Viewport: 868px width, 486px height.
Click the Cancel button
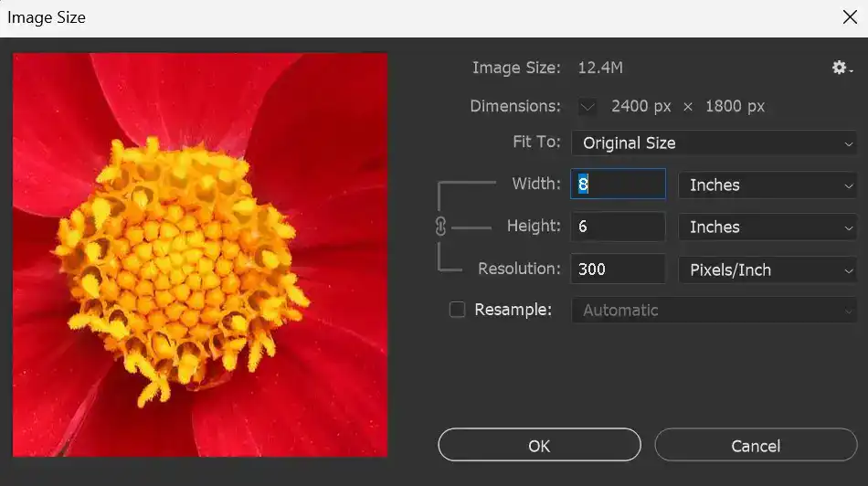pos(756,445)
